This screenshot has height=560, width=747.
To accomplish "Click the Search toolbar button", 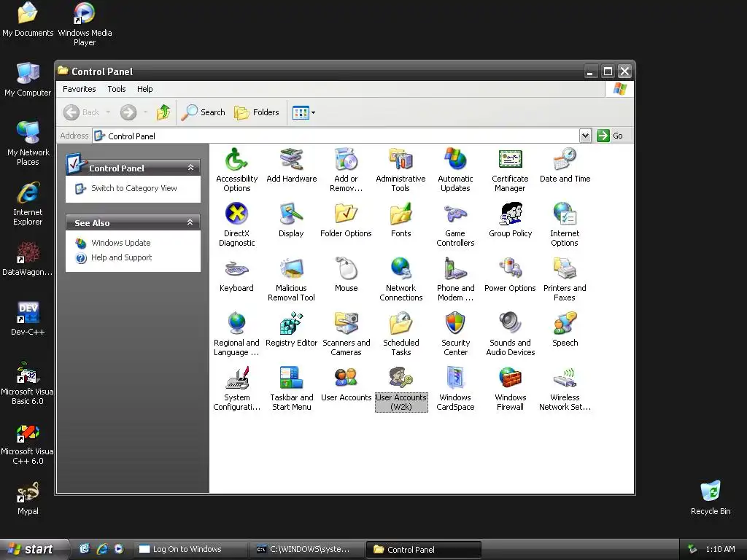I will point(203,112).
